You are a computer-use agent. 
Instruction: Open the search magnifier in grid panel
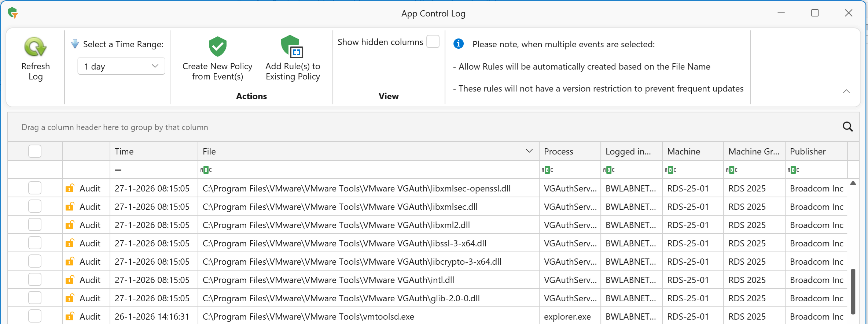847,127
